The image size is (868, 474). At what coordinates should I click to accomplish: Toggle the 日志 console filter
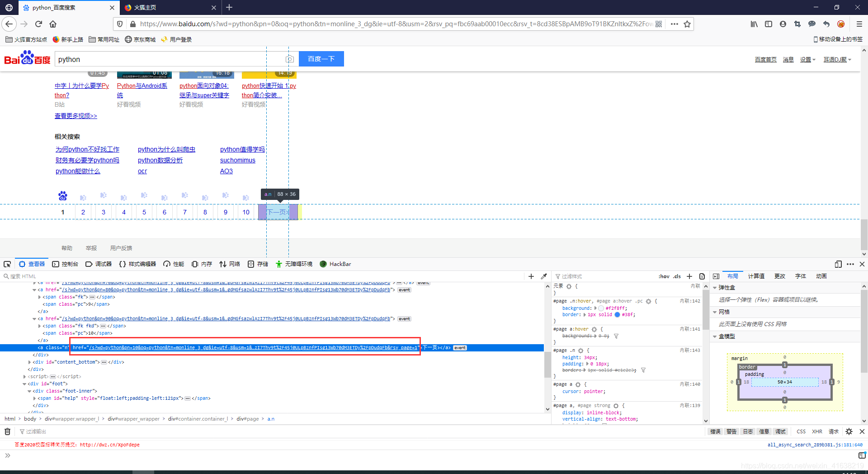(748, 431)
